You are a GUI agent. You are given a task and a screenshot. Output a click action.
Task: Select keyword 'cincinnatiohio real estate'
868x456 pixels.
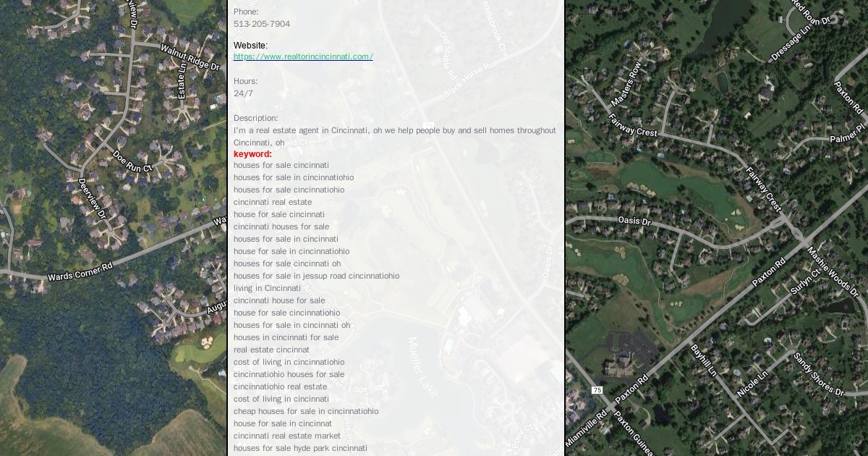coord(280,387)
